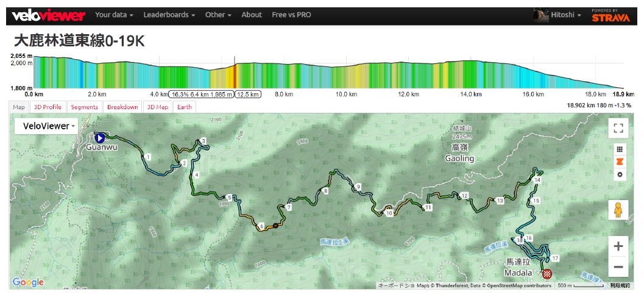Switch to the 3D Profile tab

click(48, 107)
